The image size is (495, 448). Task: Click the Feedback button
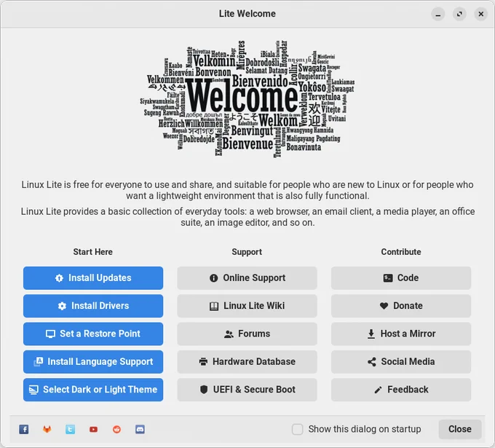(x=401, y=390)
